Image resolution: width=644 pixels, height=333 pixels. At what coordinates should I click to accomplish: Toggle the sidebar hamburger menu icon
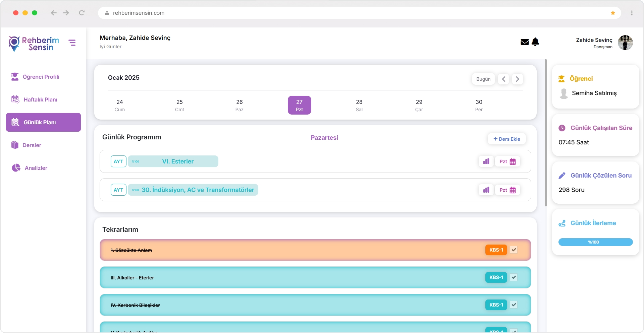[x=72, y=43]
